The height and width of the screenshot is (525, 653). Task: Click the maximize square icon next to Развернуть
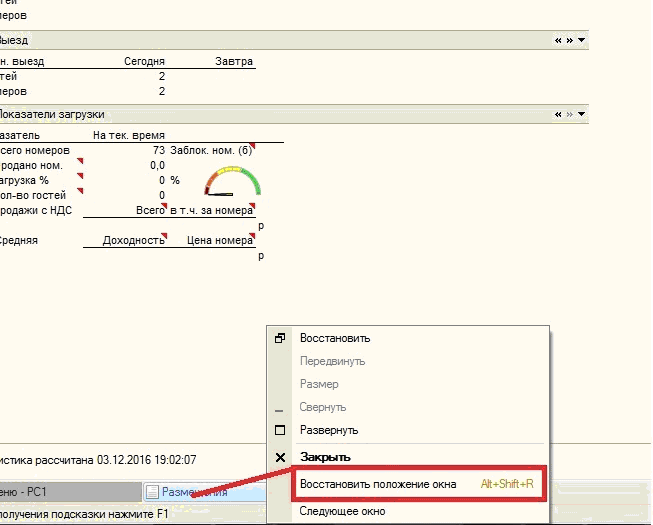[280, 430]
